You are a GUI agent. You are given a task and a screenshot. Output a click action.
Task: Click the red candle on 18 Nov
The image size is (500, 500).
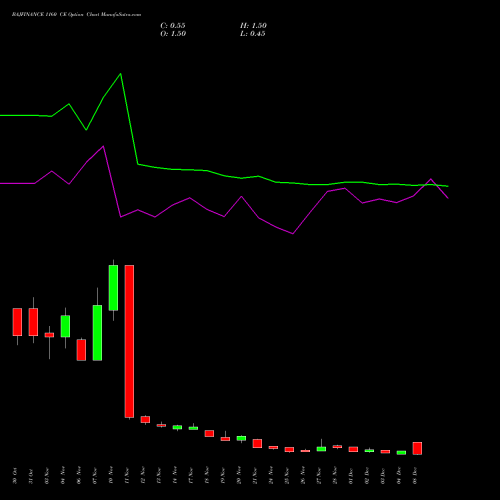click(209, 433)
